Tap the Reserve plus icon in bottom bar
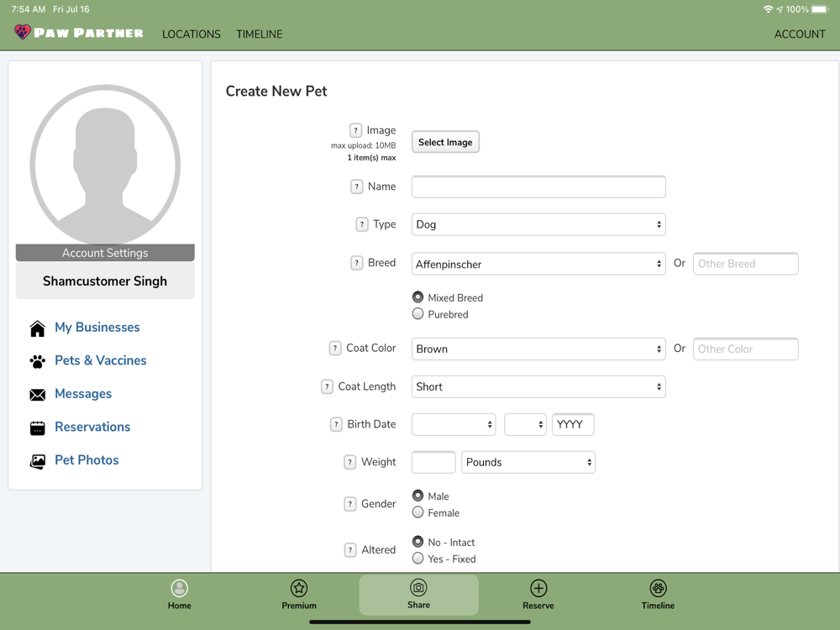The height and width of the screenshot is (630, 840). click(x=538, y=588)
